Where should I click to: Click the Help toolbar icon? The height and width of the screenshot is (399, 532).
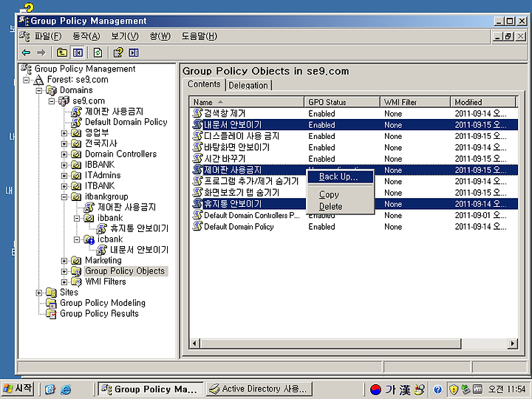pos(118,52)
